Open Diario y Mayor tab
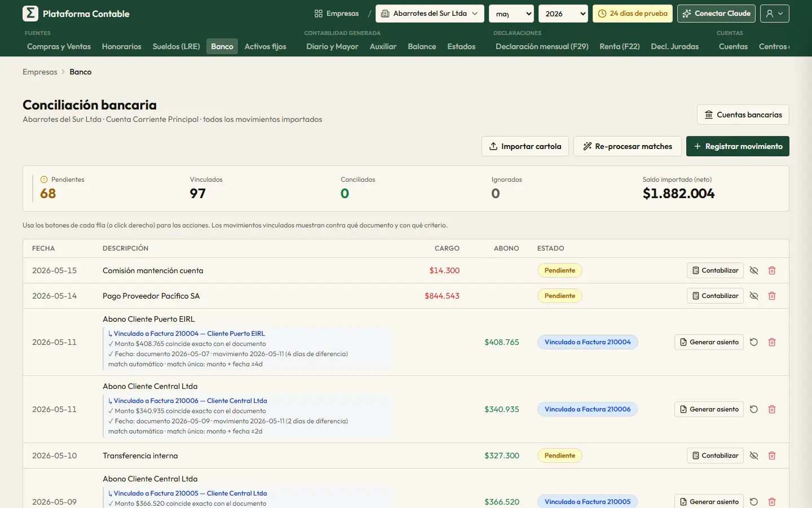This screenshot has height=508, width=812. coord(332,46)
